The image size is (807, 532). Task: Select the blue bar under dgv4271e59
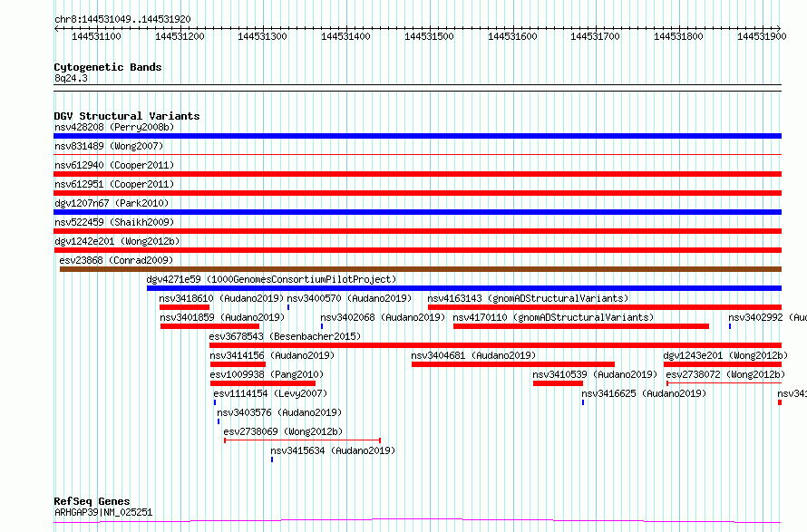464,288
